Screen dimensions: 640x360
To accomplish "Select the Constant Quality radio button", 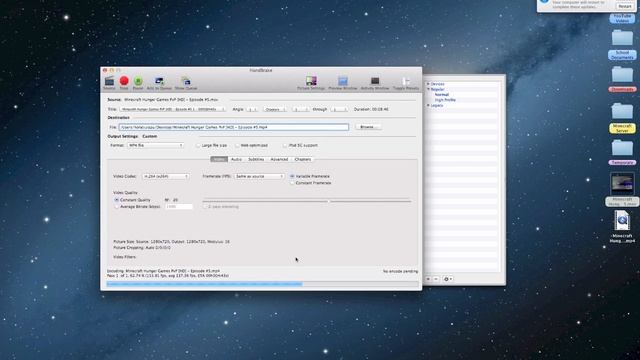I will pos(116,200).
